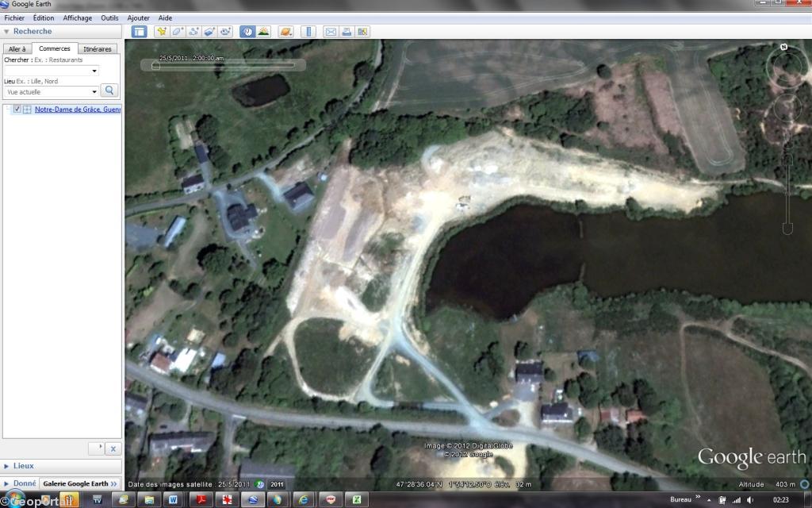The height and width of the screenshot is (508, 812).
Task: Click the print toolbar icon
Action: (x=347, y=32)
